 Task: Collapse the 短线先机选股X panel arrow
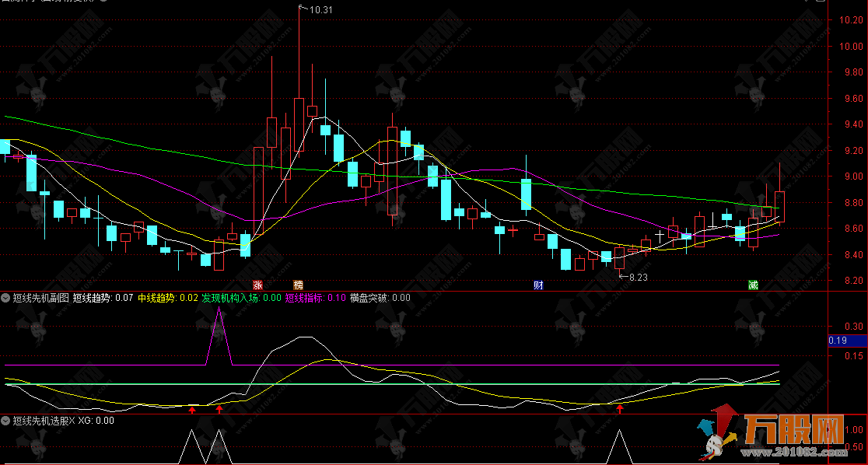[6, 421]
